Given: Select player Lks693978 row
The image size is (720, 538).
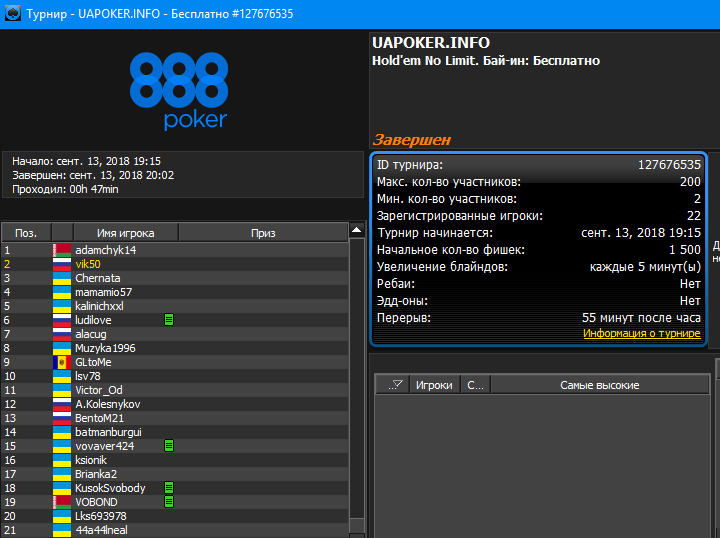Looking at the screenshot, I should pos(174,516).
